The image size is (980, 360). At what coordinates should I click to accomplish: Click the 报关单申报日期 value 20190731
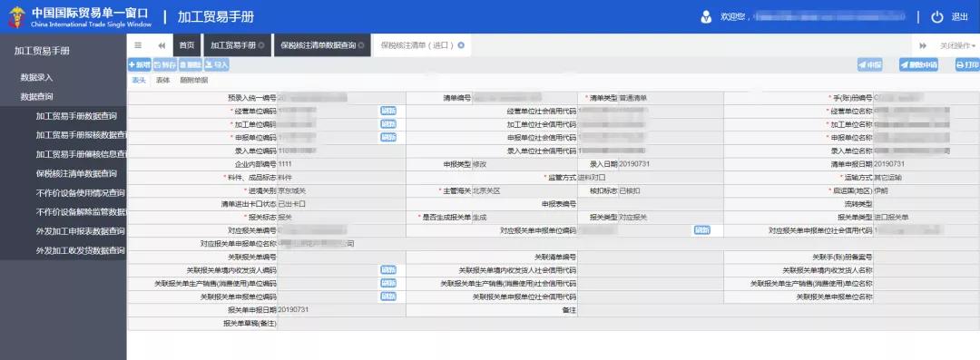pos(293,310)
